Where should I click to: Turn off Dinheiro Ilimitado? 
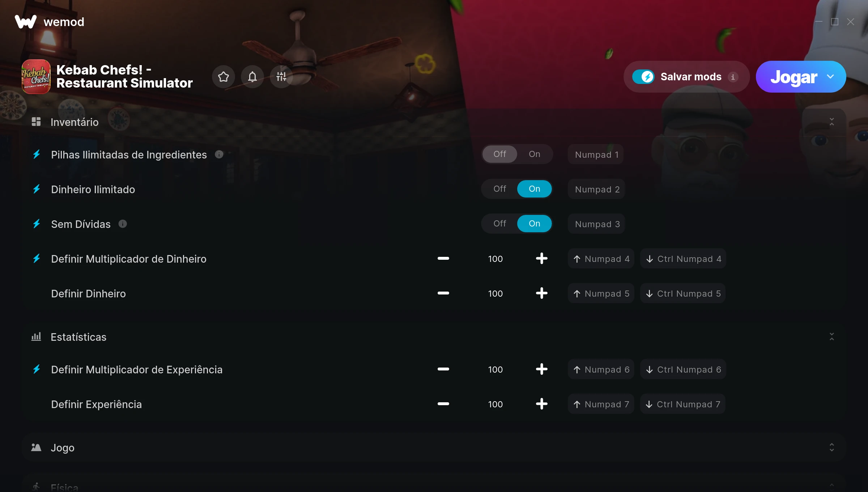point(500,189)
